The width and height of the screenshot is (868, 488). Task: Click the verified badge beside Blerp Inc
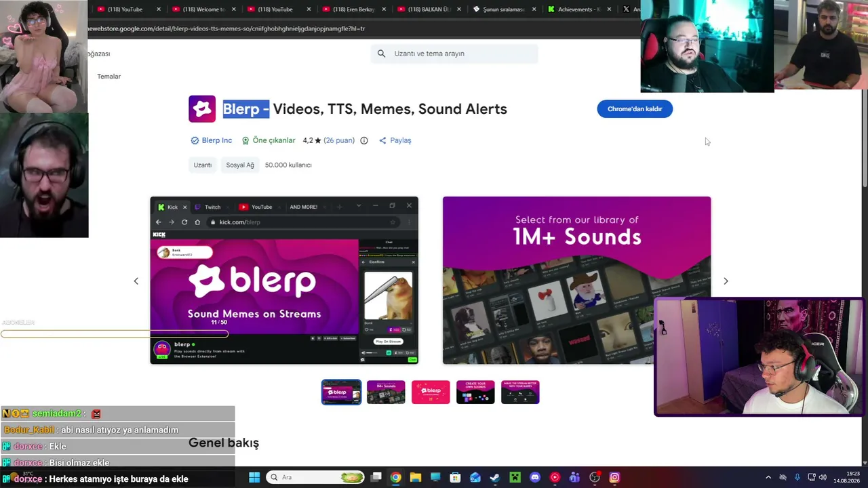[x=195, y=140]
